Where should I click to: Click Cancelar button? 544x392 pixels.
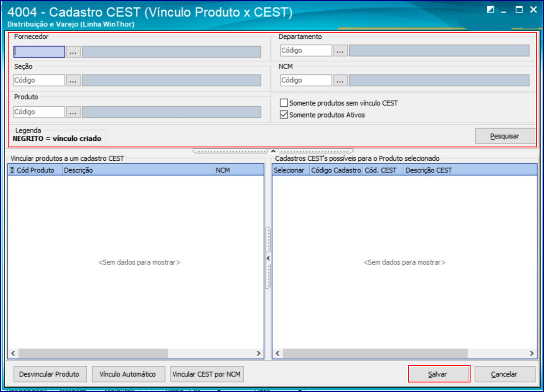point(504,374)
